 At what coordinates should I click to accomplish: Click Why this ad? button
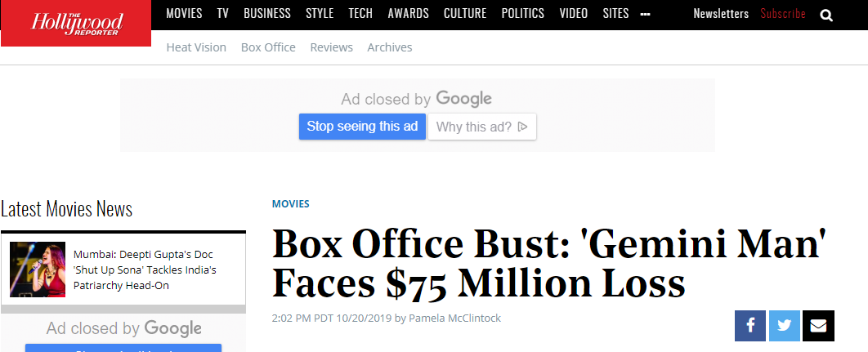tap(482, 127)
